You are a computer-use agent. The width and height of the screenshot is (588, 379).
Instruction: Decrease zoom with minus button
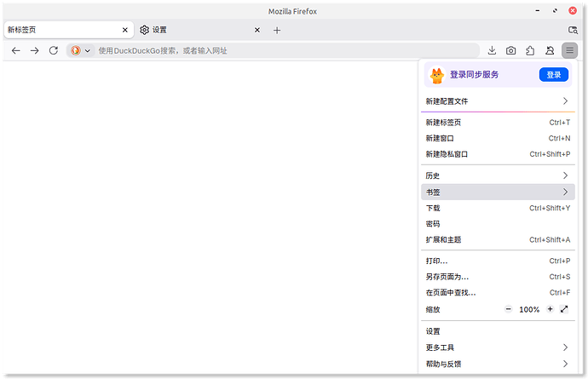tap(509, 309)
